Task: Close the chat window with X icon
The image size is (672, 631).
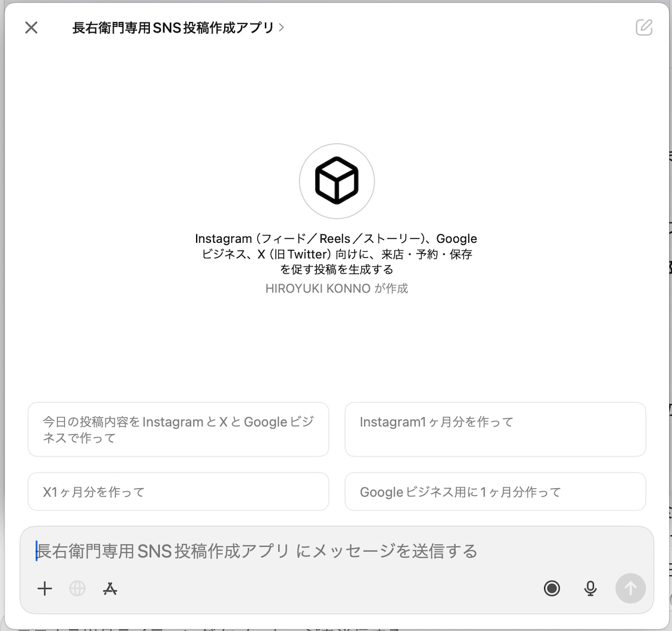Action: point(31,28)
